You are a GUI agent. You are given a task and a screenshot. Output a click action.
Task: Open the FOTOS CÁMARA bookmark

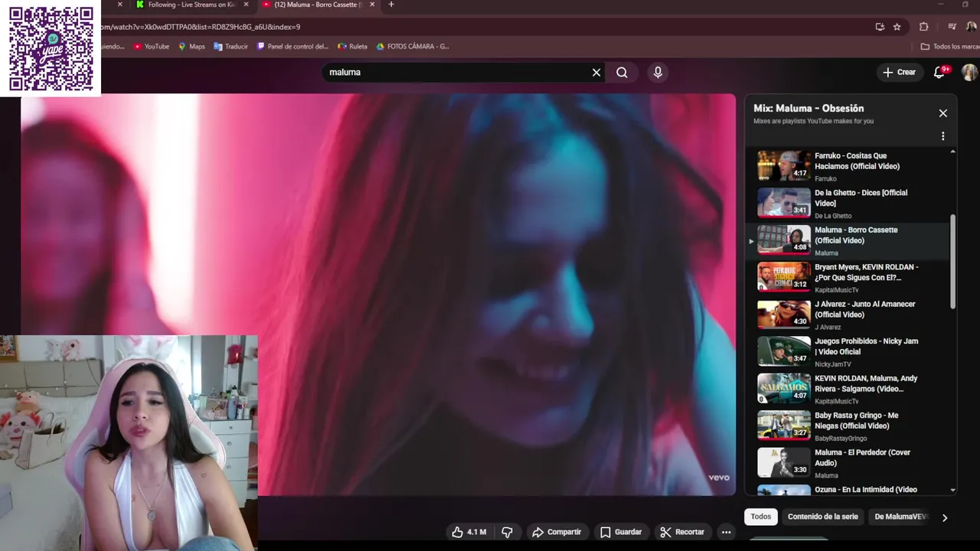click(x=412, y=47)
